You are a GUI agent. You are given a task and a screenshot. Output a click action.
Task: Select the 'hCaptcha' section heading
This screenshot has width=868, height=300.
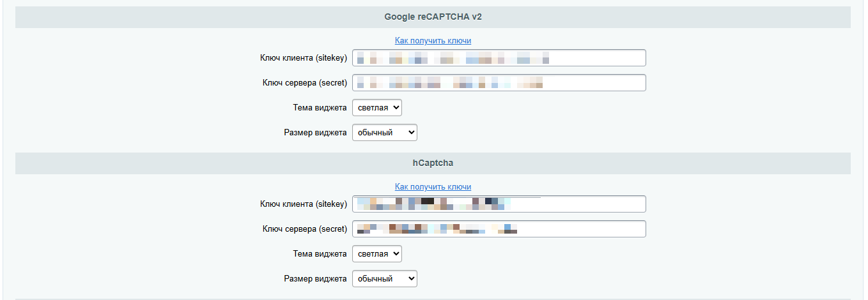(x=433, y=163)
